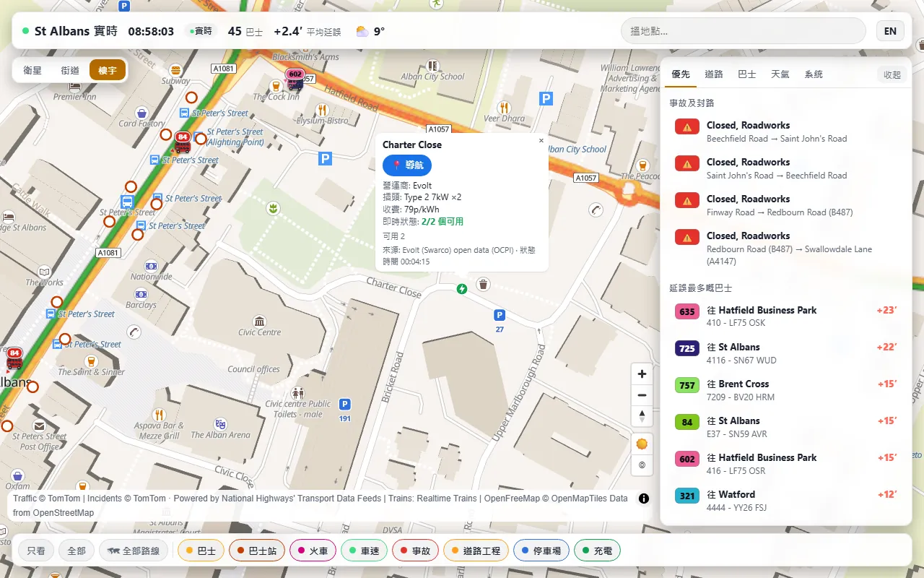
Task: Toggle the 巴士站 layer chip
Action: coord(257,551)
